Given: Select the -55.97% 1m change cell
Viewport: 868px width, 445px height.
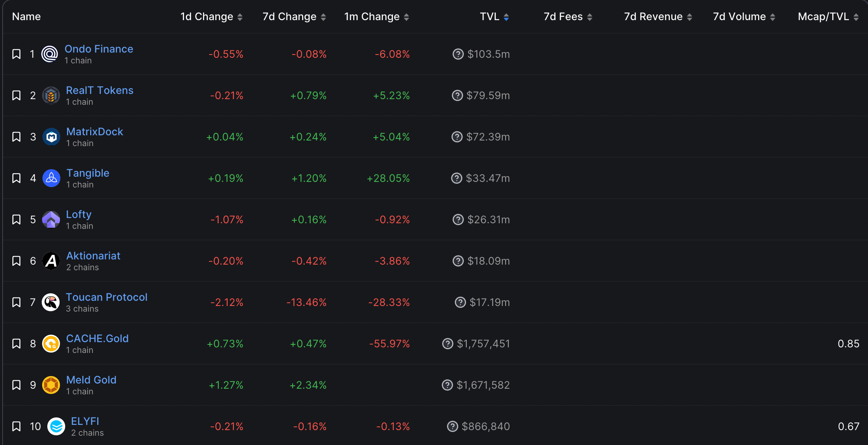Looking at the screenshot, I should click(389, 344).
